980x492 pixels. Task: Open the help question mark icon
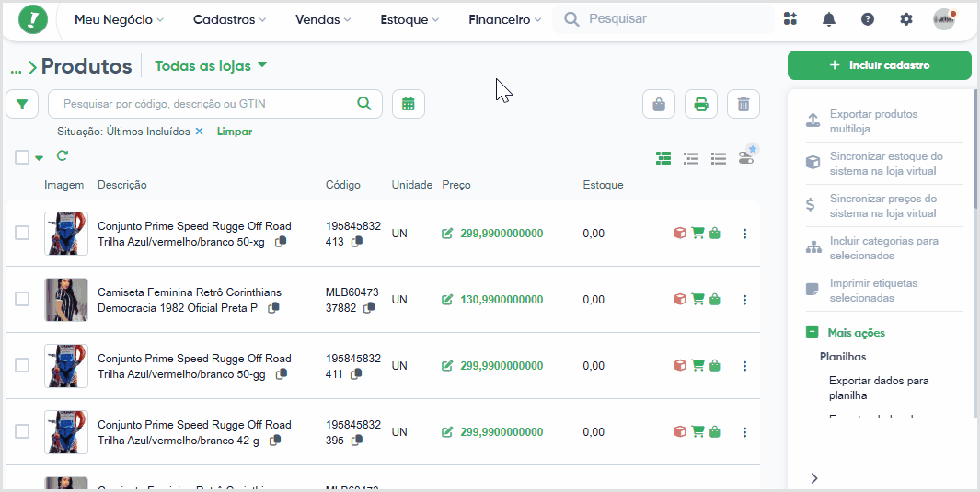(868, 19)
